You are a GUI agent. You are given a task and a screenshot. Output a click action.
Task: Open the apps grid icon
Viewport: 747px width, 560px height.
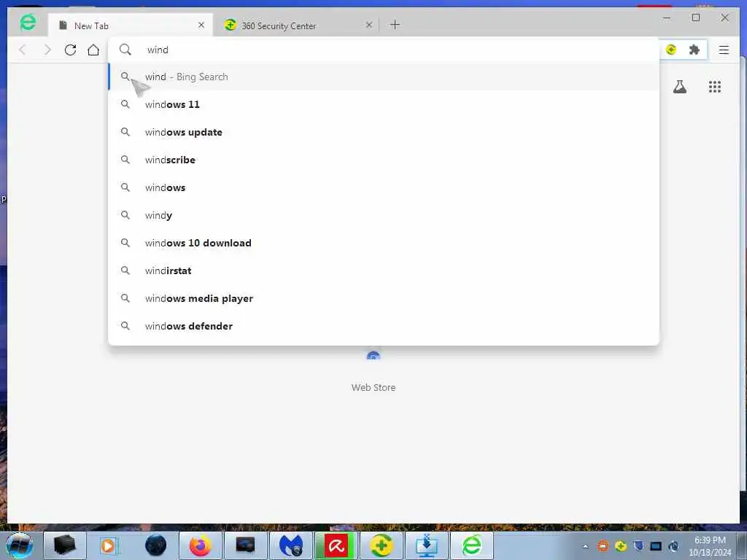click(715, 87)
